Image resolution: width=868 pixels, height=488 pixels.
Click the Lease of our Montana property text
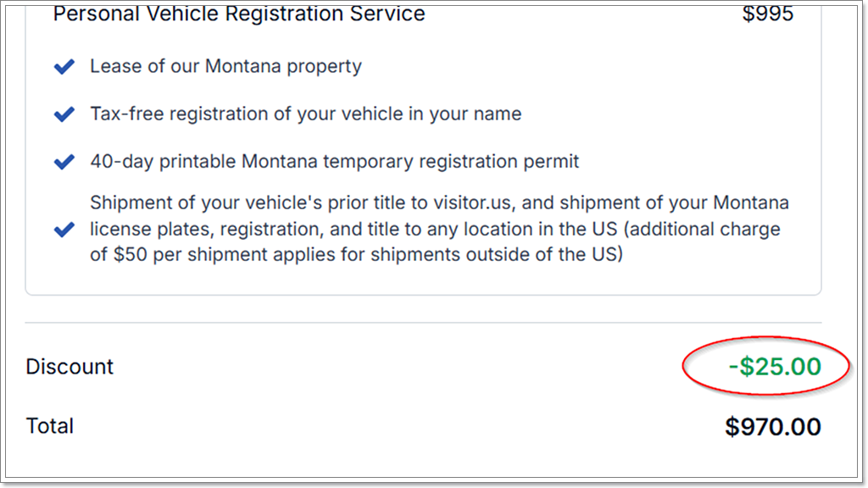(225, 66)
